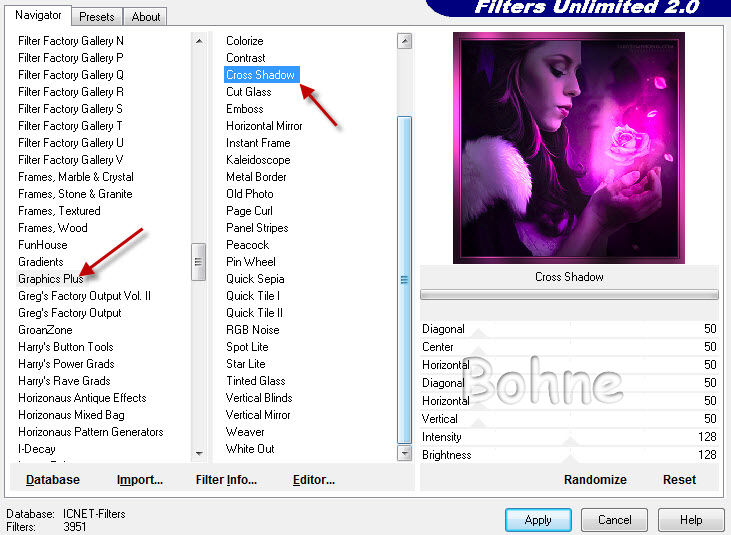This screenshot has width=731, height=535.
Task: Click the effects list scroll-up arrow
Action: point(404,42)
